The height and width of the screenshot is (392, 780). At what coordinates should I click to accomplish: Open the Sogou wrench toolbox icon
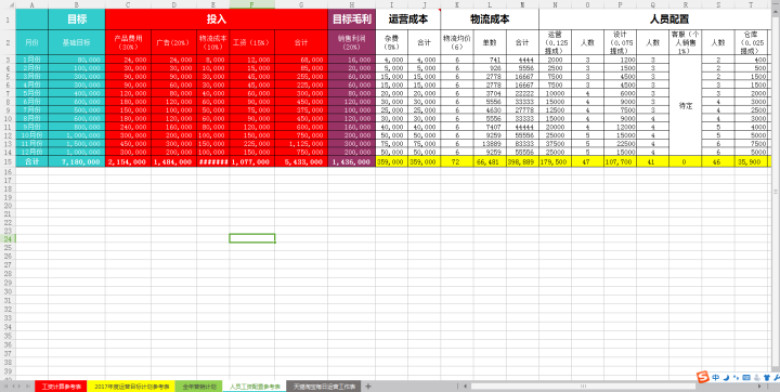(x=777, y=378)
